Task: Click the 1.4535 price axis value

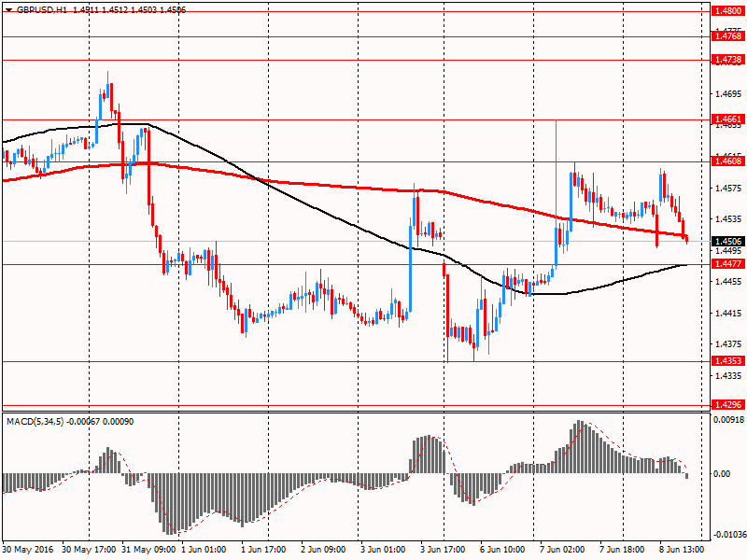Action: (728, 219)
